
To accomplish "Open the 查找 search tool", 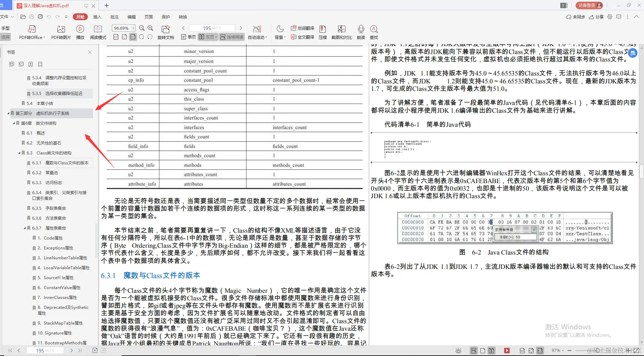I will pos(374,32).
